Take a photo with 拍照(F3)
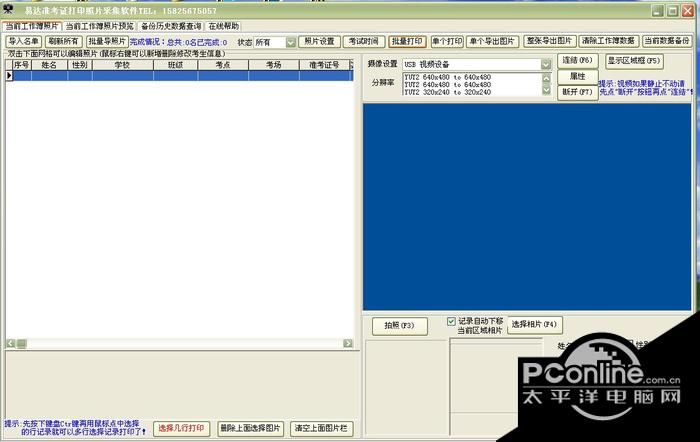This screenshot has width=700, height=442. (x=400, y=325)
